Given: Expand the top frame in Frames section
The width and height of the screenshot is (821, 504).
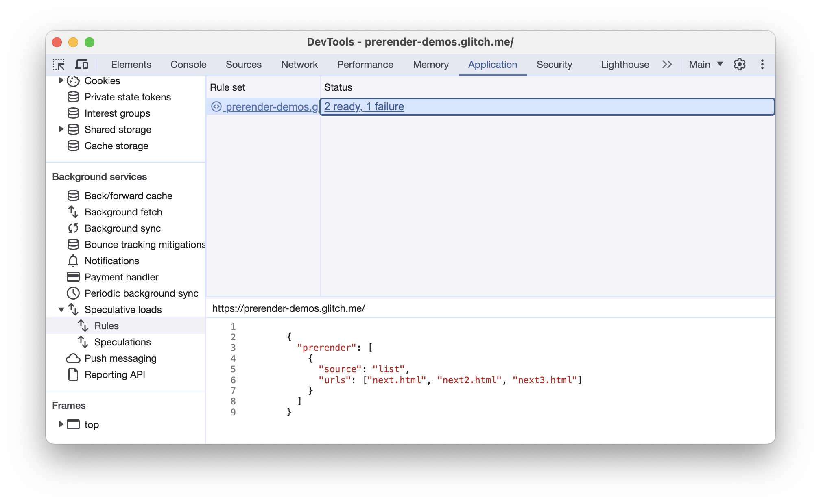Looking at the screenshot, I should (x=61, y=424).
